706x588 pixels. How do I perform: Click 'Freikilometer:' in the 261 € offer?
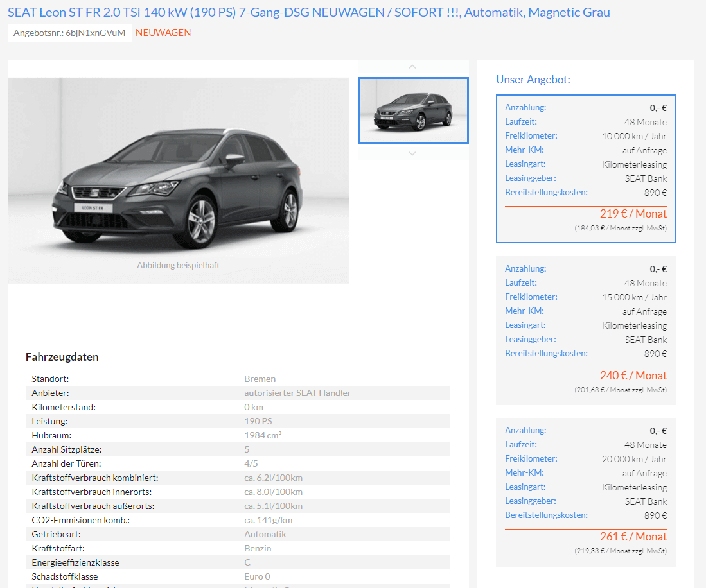[531, 458]
